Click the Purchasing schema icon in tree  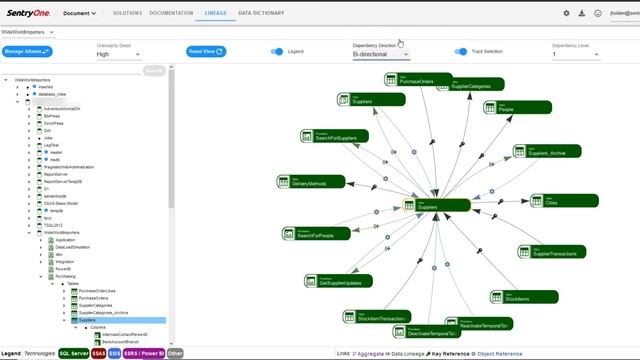pyautogui.click(x=51, y=276)
